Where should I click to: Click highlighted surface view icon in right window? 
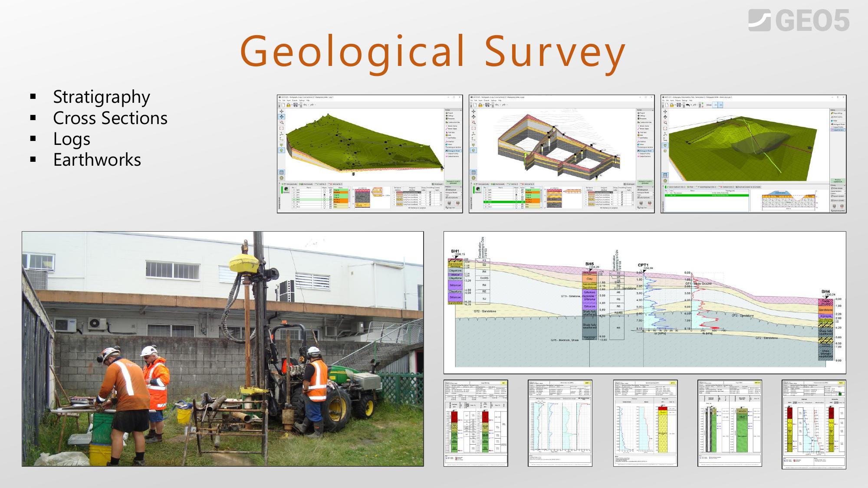click(665, 145)
